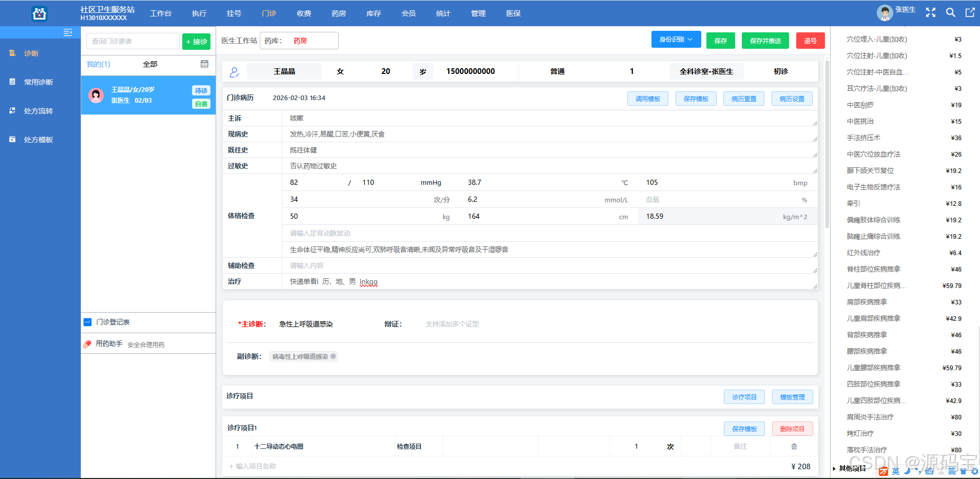Click the 用药助手 pill icon
Image resolution: width=980 pixels, height=479 pixels.
point(87,344)
